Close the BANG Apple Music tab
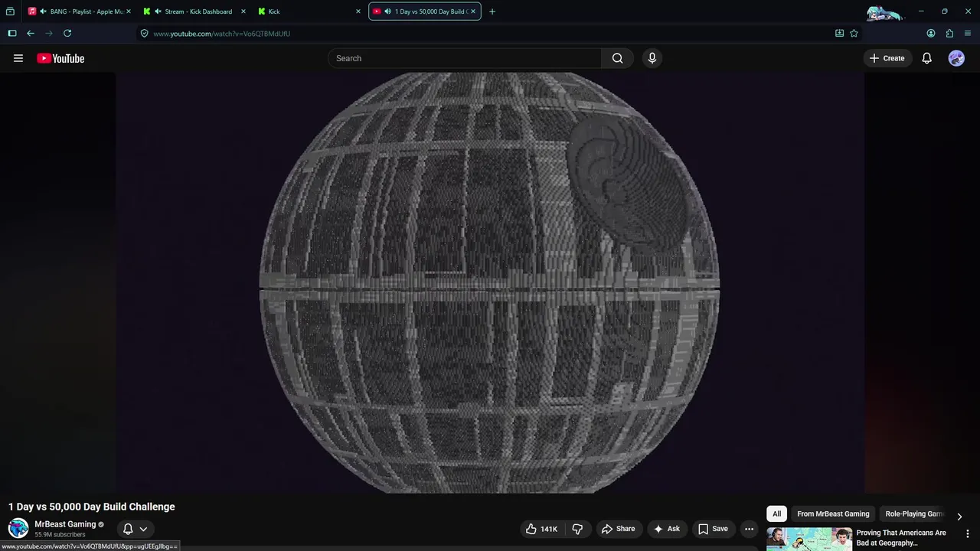Image resolution: width=980 pixels, height=551 pixels. [x=128, y=11]
